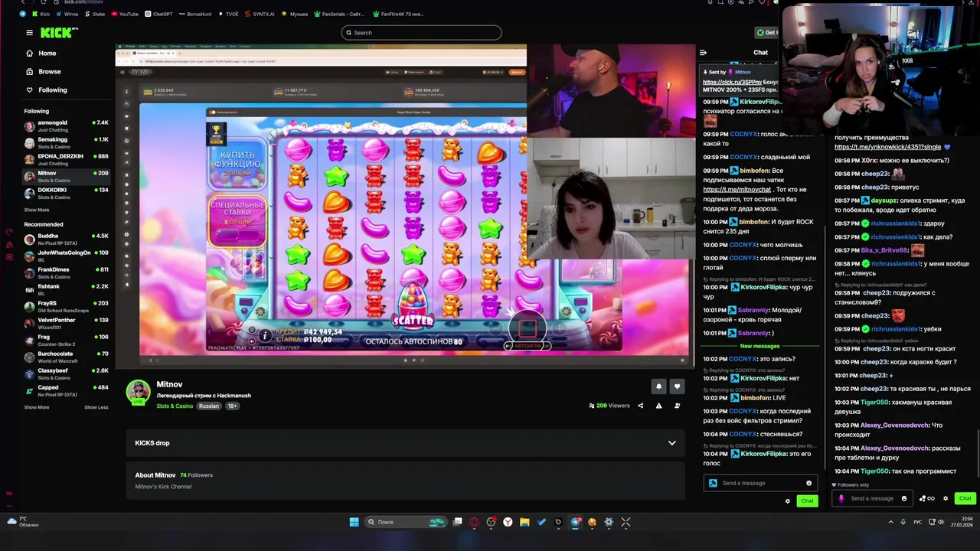Click the t.me/ynknowkick link in right chat
Viewport: 980px width, 551px height.
(x=887, y=147)
